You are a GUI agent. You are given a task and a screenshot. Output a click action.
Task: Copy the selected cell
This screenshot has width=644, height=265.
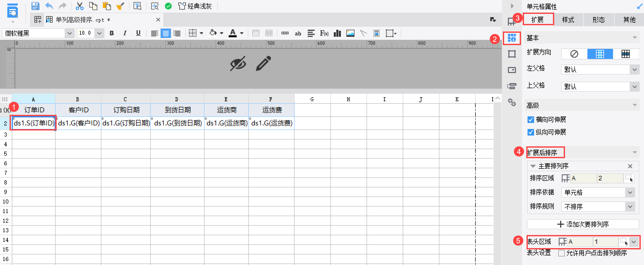(x=93, y=6)
